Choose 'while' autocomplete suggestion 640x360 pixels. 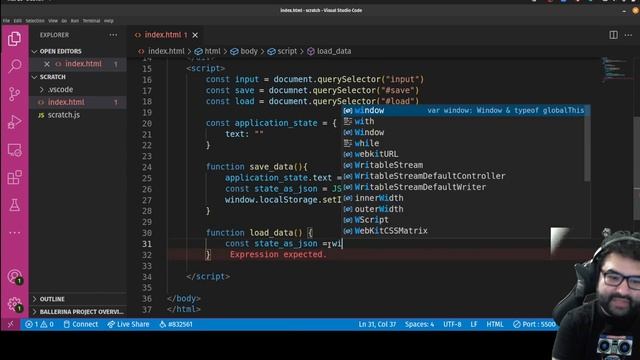464,144
